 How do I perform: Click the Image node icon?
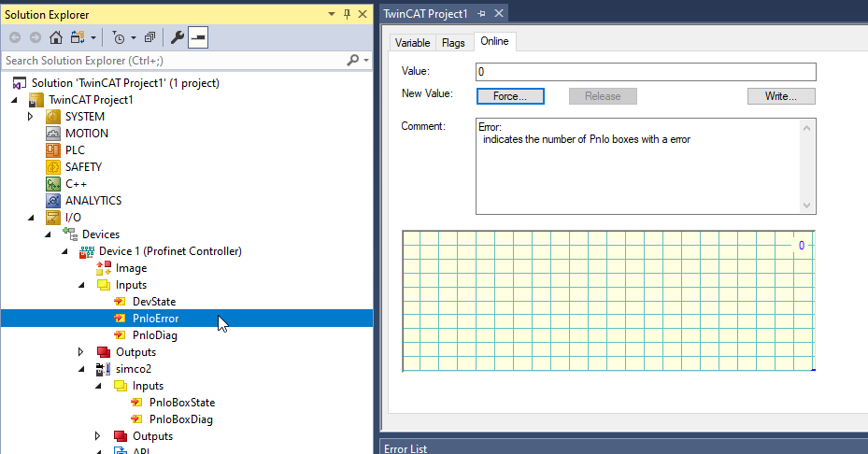click(x=104, y=268)
